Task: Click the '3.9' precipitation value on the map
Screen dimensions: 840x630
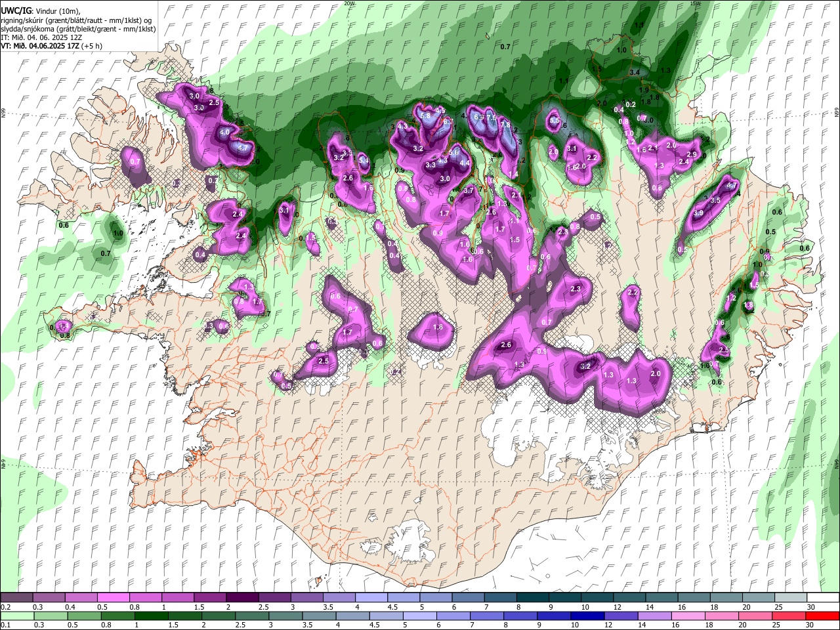Action: click(x=698, y=213)
